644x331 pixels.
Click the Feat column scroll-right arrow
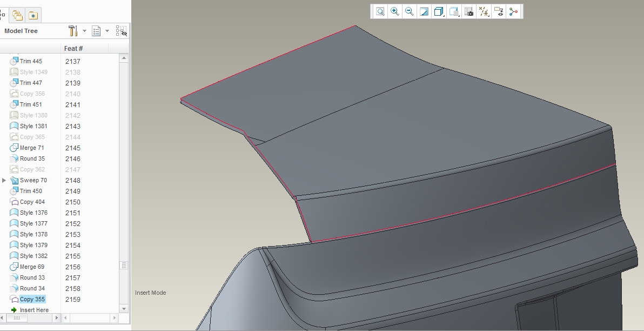click(115, 317)
